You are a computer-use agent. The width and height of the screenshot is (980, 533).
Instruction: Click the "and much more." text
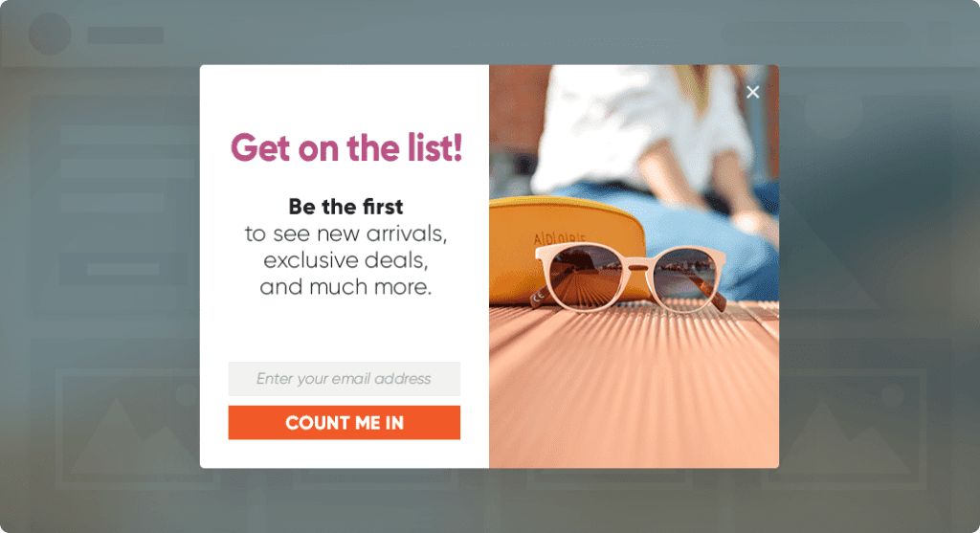point(345,287)
